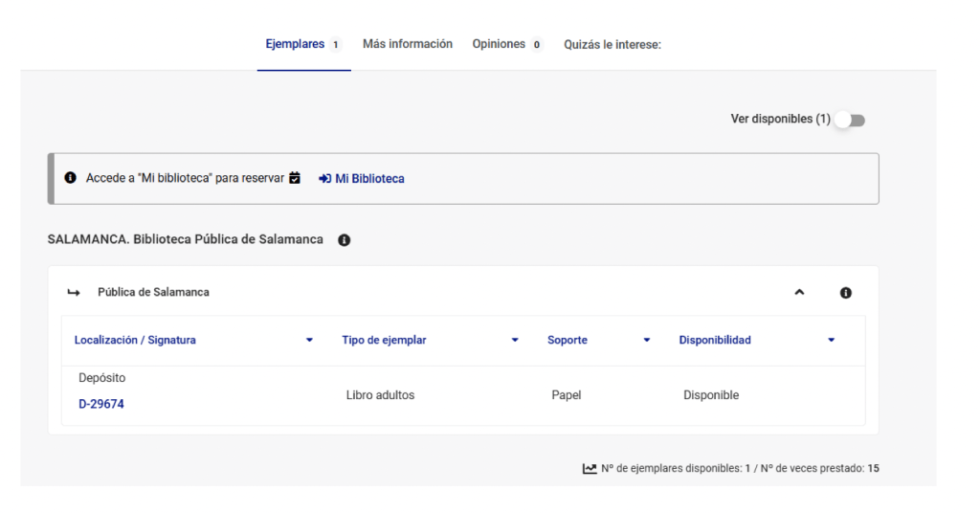Click info icon in Pública de Salamanca row
The height and width of the screenshot is (513, 980).
846,293
